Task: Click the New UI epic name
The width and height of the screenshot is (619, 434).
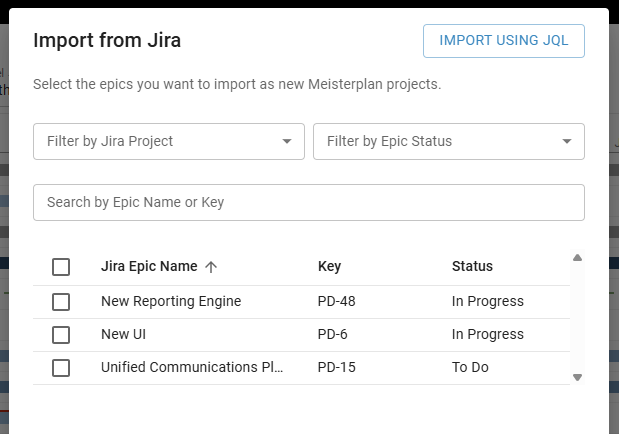Action: [124, 334]
